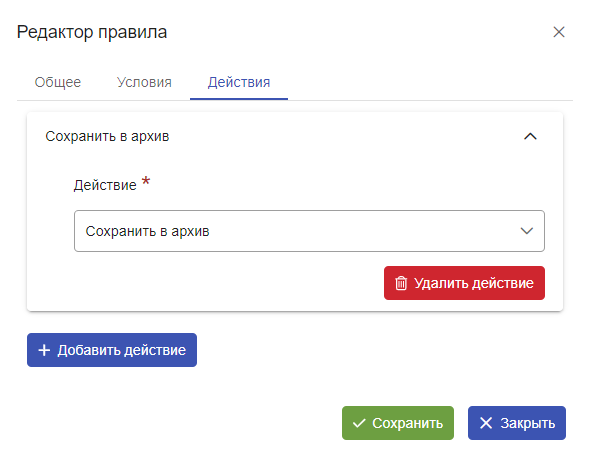
Task: Click the red required asterisk next to Действие
Action: 146,181
